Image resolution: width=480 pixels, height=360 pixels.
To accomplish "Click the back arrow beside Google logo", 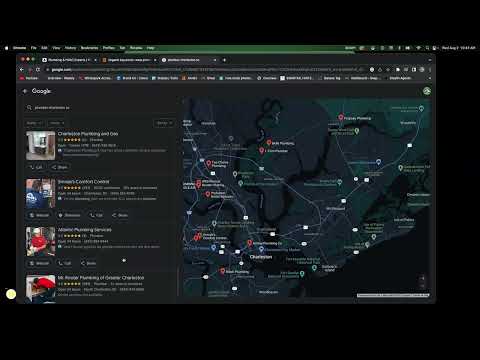I will 25,91.
